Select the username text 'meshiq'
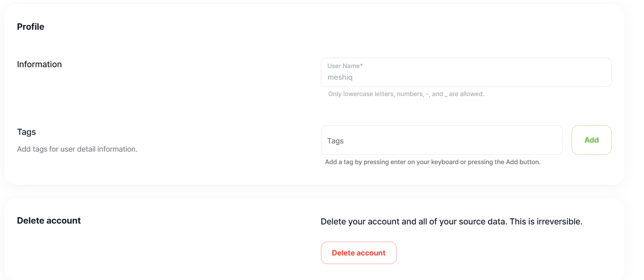 pos(340,77)
